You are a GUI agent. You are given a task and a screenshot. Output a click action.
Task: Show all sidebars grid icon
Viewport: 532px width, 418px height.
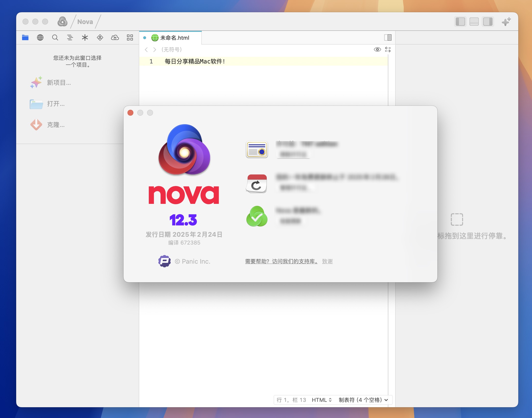coord(130,37)
